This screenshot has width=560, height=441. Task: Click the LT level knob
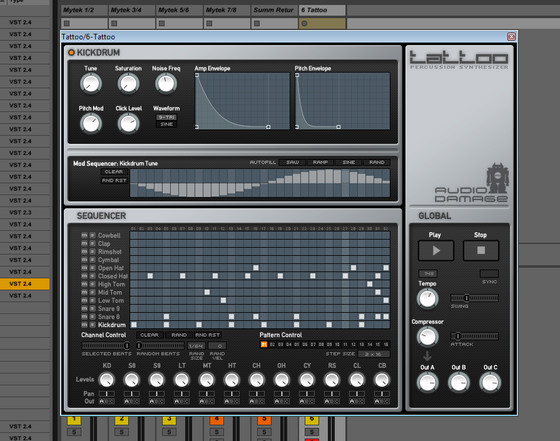[x=181, y=380]
